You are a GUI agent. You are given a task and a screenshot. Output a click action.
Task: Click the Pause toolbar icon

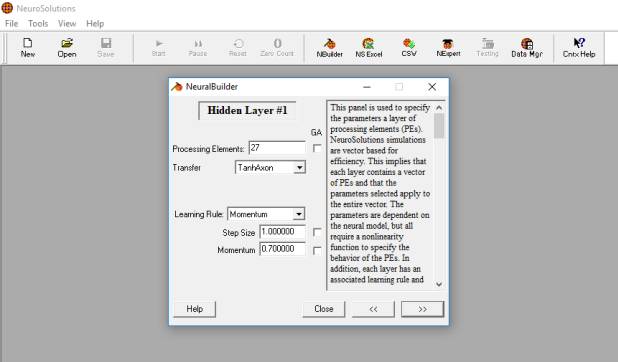point(198,48)
